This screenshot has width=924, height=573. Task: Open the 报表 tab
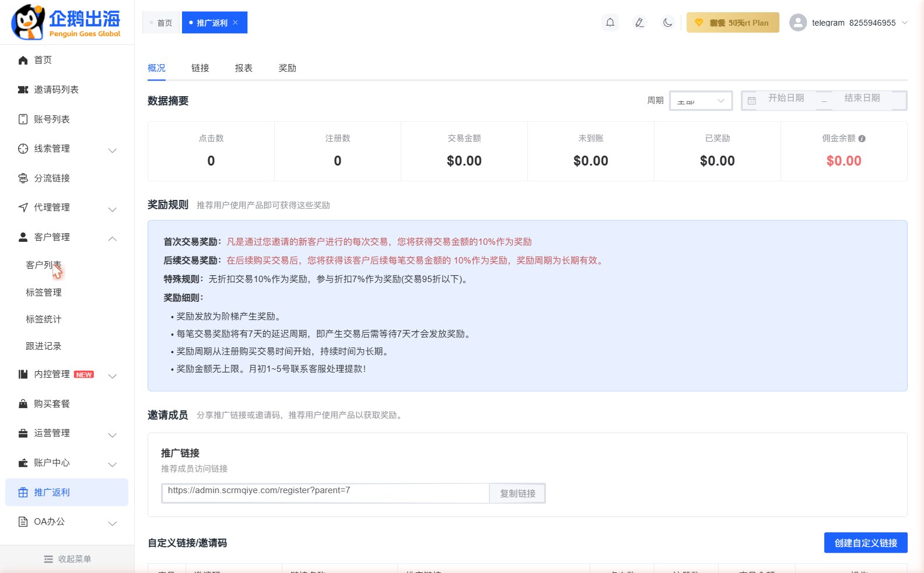[244, 68]
